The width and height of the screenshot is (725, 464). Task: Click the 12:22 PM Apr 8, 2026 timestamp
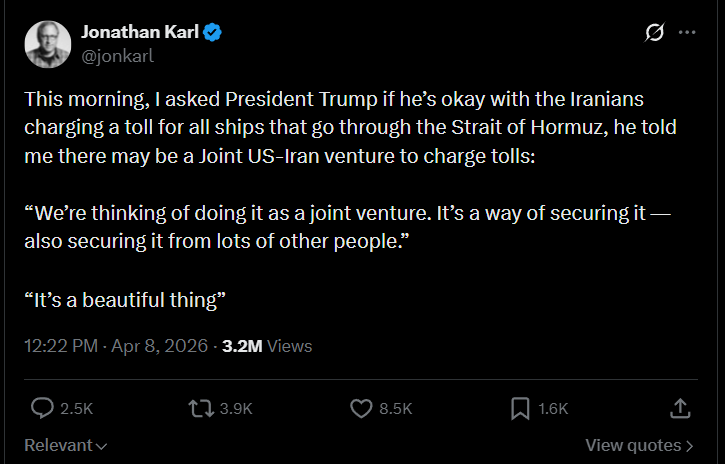point(116,346)
